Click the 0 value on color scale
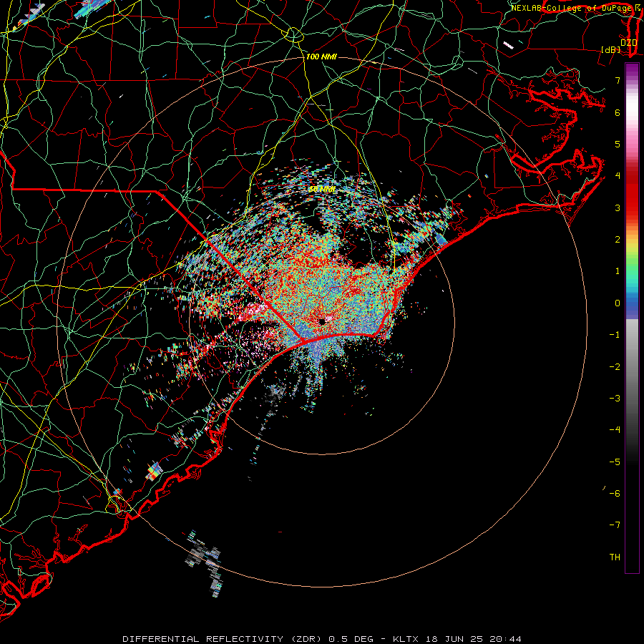 [618, 303]
